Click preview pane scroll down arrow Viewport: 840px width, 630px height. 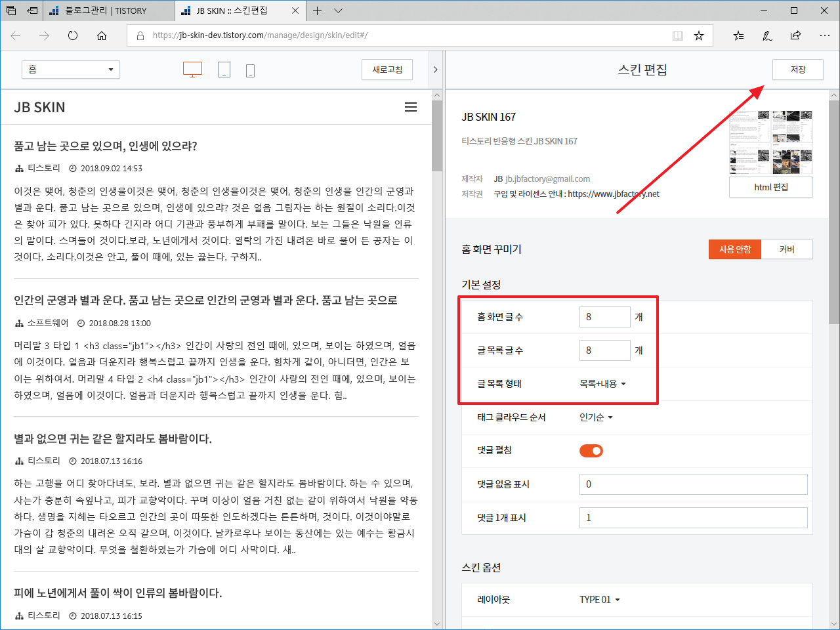tap(438, 623)
